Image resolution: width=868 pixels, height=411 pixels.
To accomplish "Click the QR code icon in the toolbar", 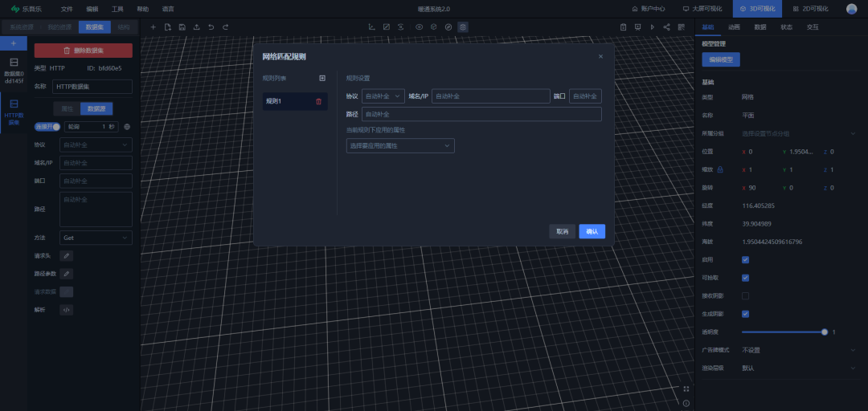I will (x=681, y=27).
